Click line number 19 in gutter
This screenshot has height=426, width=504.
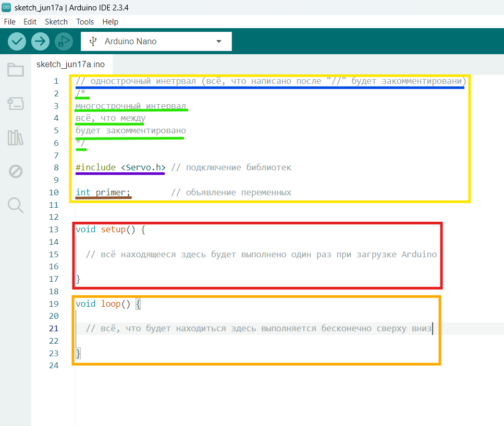tap(54, 304)
